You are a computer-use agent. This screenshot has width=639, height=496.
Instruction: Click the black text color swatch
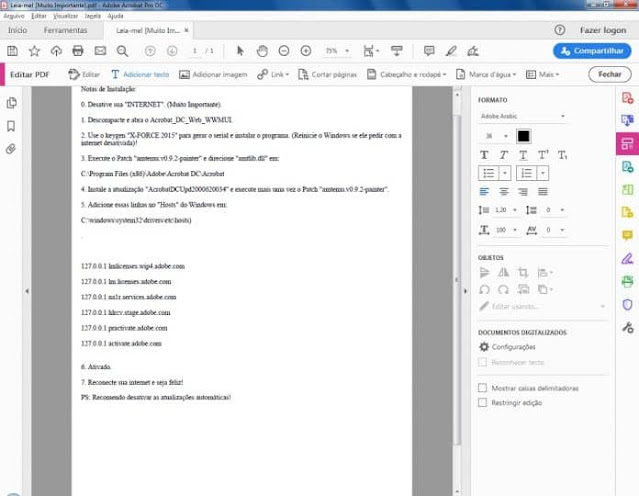[523, 136]
